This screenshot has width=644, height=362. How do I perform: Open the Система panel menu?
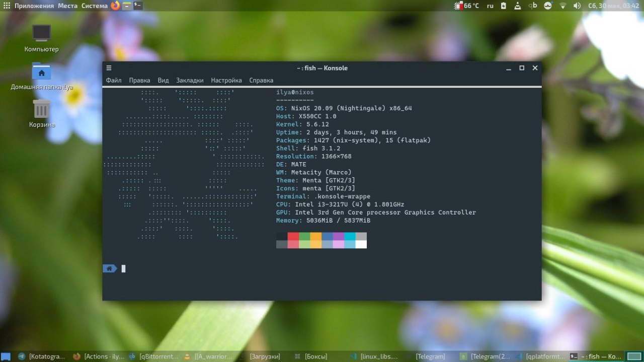tap(95, 6)
